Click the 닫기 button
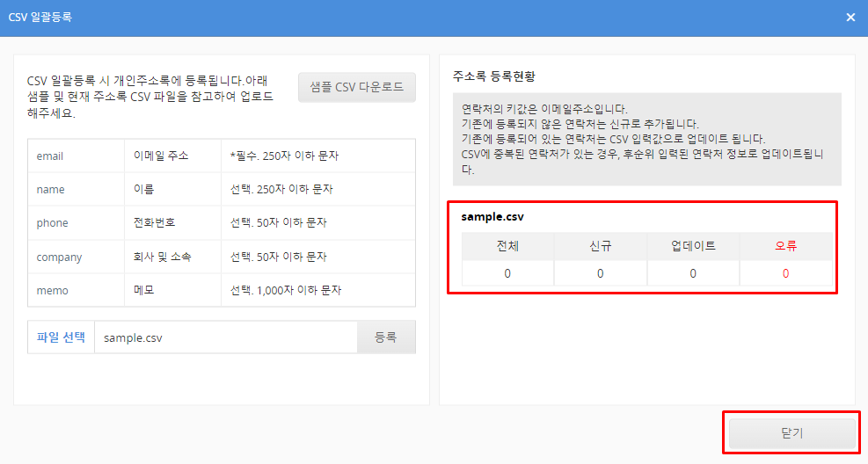 (x=791, y=433)
